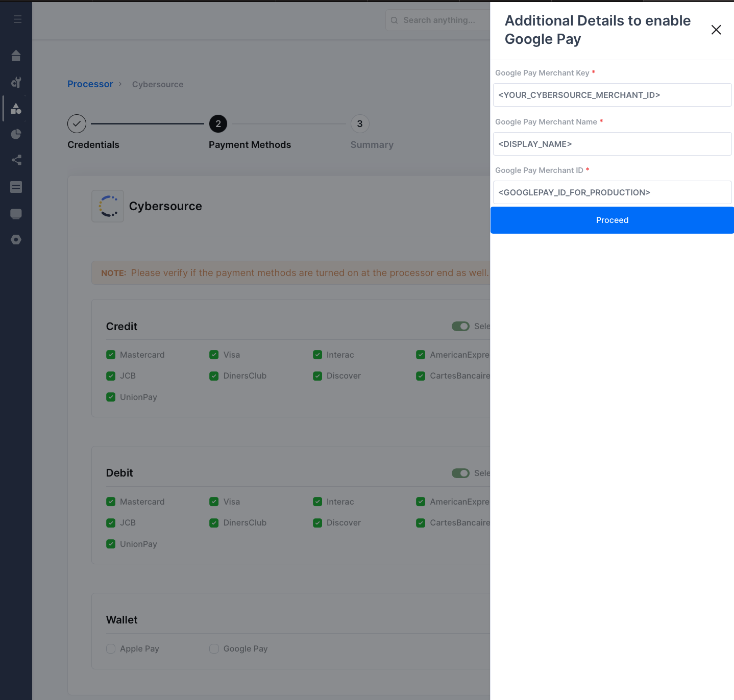Image resolution: width=734 pixels, height=700 pixels.
Task: Toggle the Credit select-all switch
Action: [460, 327]
